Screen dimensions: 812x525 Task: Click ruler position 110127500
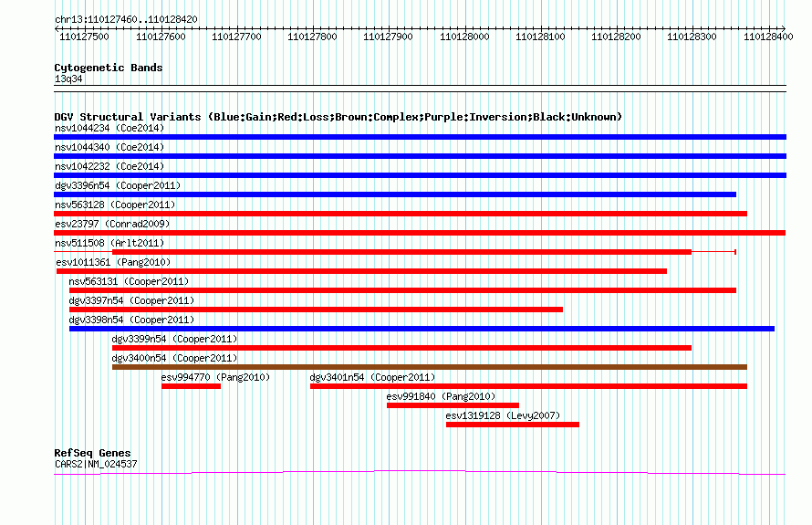point(85,37)
